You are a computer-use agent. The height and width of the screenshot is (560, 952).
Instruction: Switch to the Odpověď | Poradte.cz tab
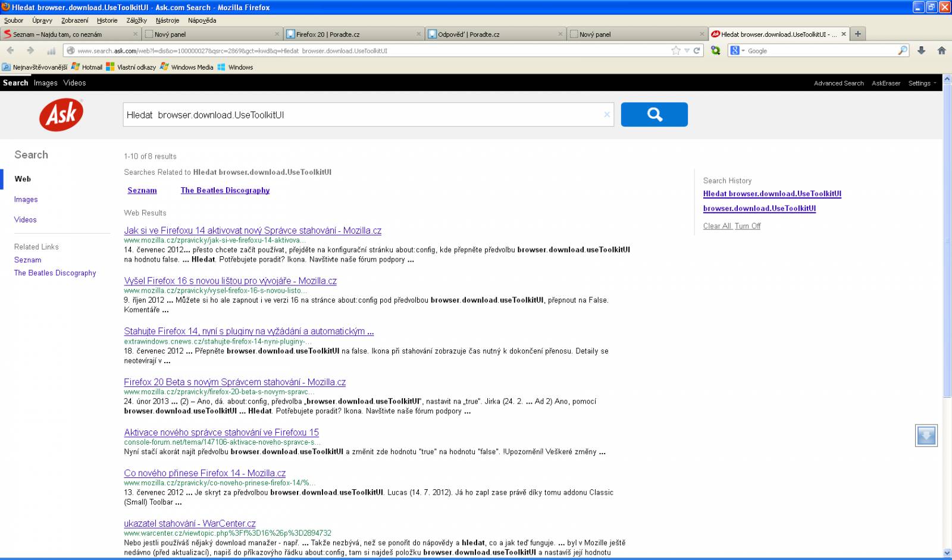(x=496, y=34)
